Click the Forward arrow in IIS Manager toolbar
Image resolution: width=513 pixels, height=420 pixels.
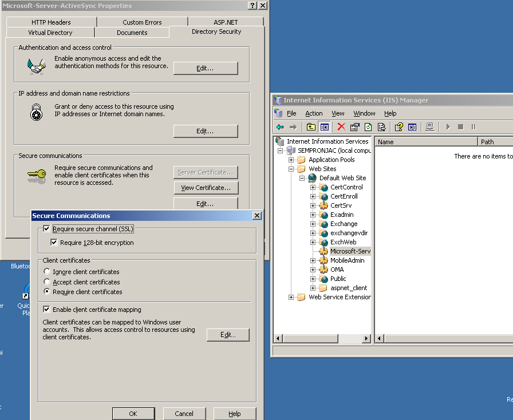click(x=293, y=127)
